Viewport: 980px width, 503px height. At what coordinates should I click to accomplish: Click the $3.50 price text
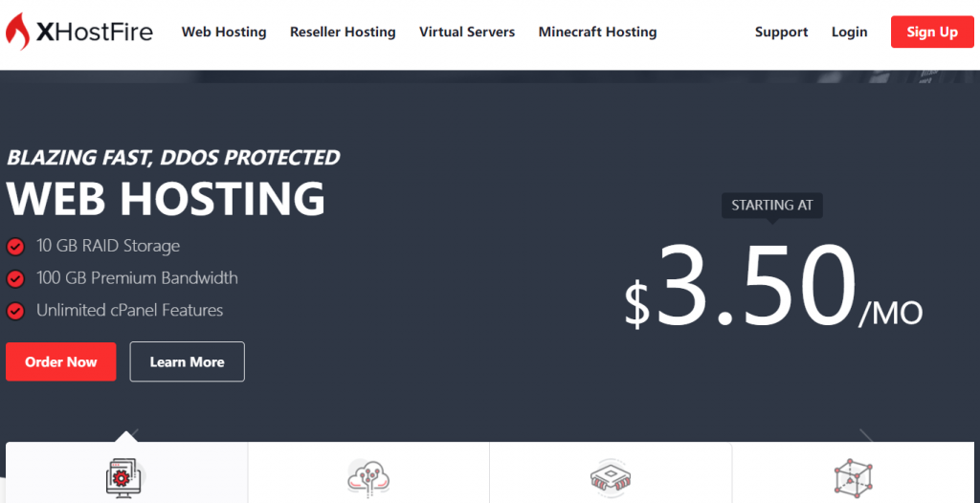(740, 286)
